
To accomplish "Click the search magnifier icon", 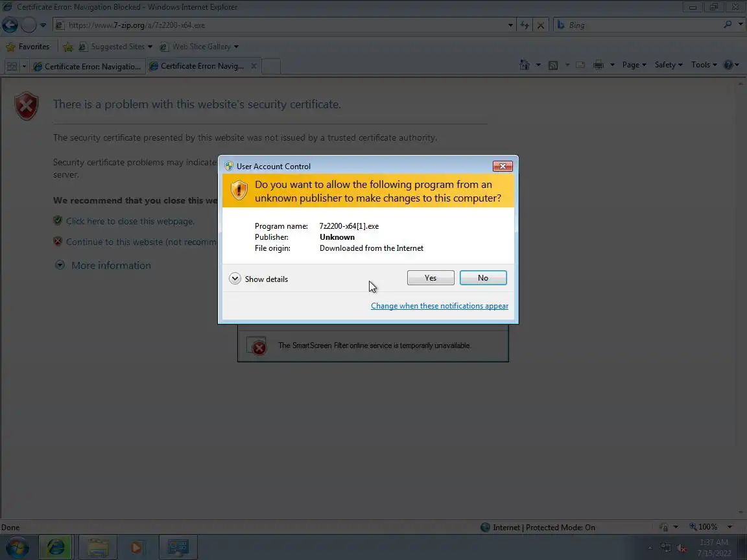I will 728,24.
